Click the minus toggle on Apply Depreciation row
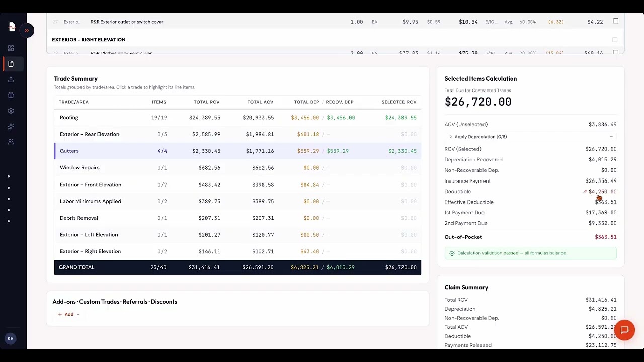Viewport: 644px width, 362px height. tap(611, 137)
